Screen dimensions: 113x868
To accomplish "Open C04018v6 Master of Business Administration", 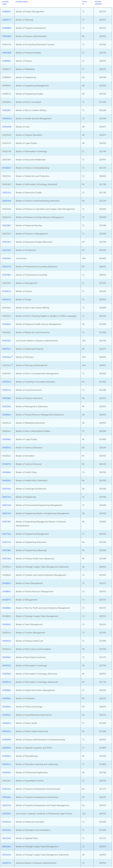I will click(x=6, y=36).
